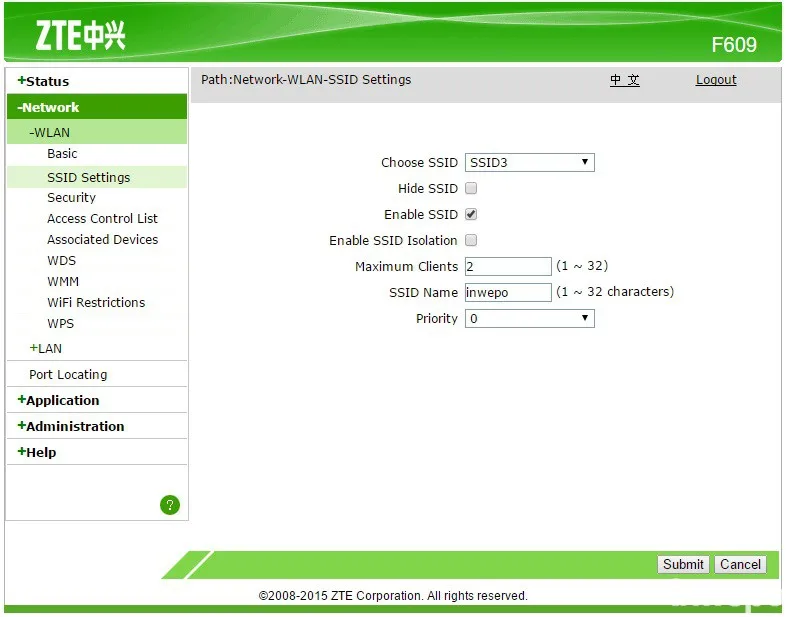This screenshot has width=786, height=617.
Task: Tick the Hide SSID checkbox
Action: 471,188
